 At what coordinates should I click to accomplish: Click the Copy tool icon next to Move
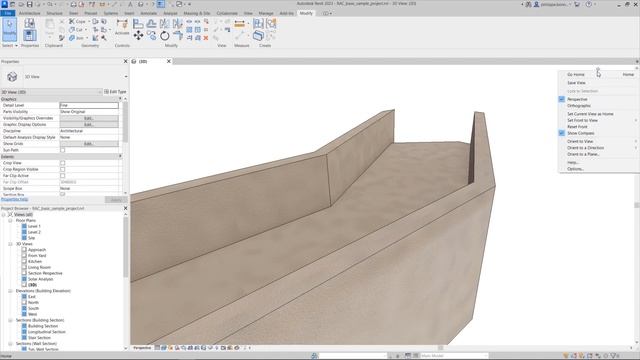tap(151, 36)
